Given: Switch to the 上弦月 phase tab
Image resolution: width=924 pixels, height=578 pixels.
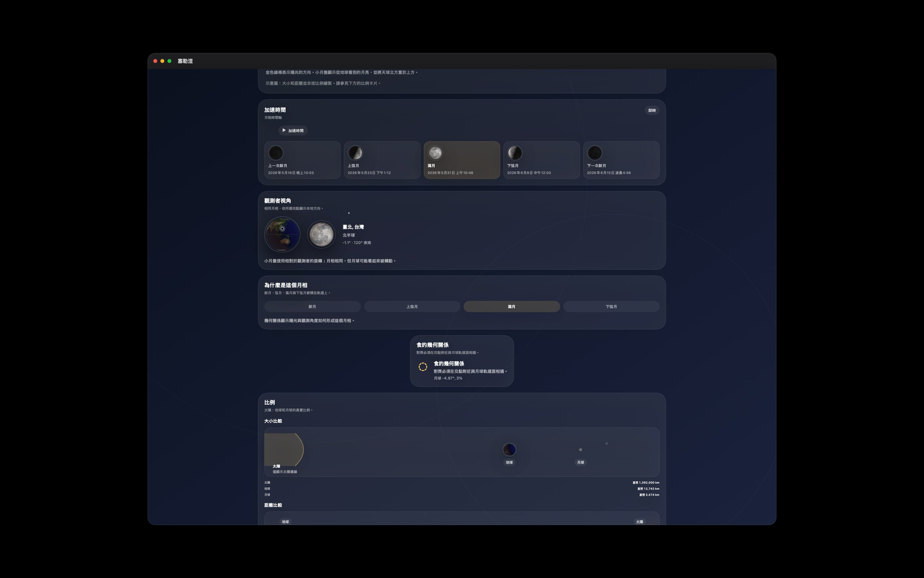Looking at the screenshot, I should click(412, 307).
